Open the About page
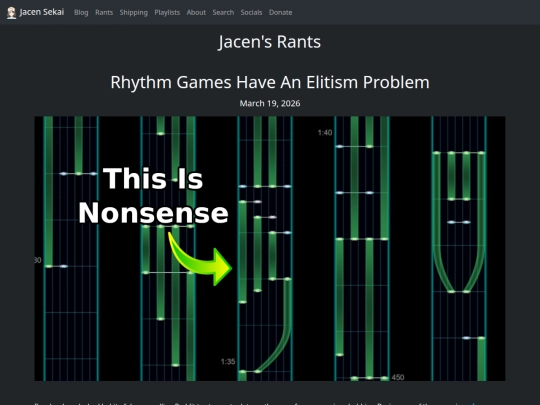Viewport: 540px width, 405px height. 196,12
